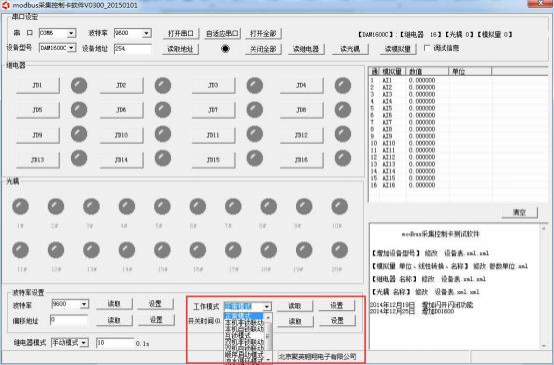Click optocoupler indicator 11#
The height and width of the screenshot is (365, 554).
pos(20,250)
